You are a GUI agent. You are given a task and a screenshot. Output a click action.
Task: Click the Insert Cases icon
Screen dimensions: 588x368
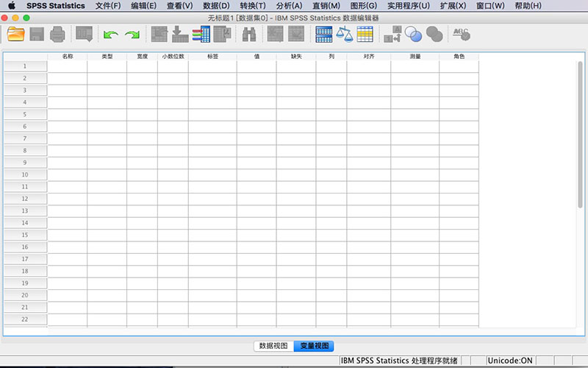(275, 34)
